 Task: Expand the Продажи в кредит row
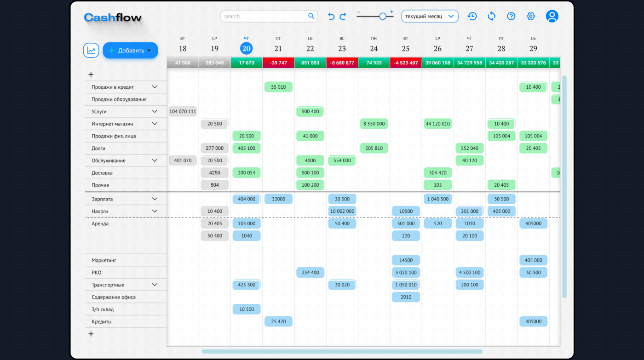[x=155, y=87]
